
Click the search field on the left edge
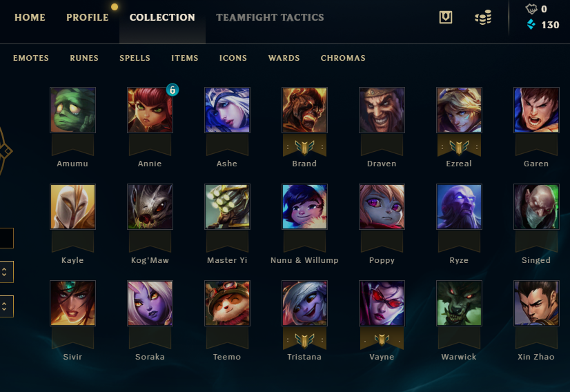6,238
